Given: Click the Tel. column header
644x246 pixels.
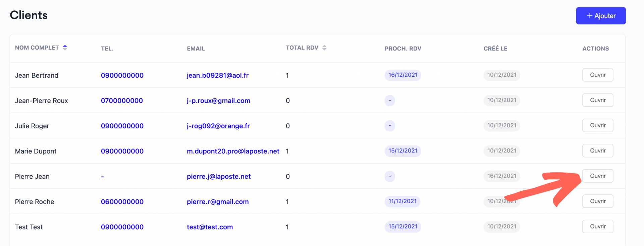Looking at the screenshot, I should pos(107,49).
